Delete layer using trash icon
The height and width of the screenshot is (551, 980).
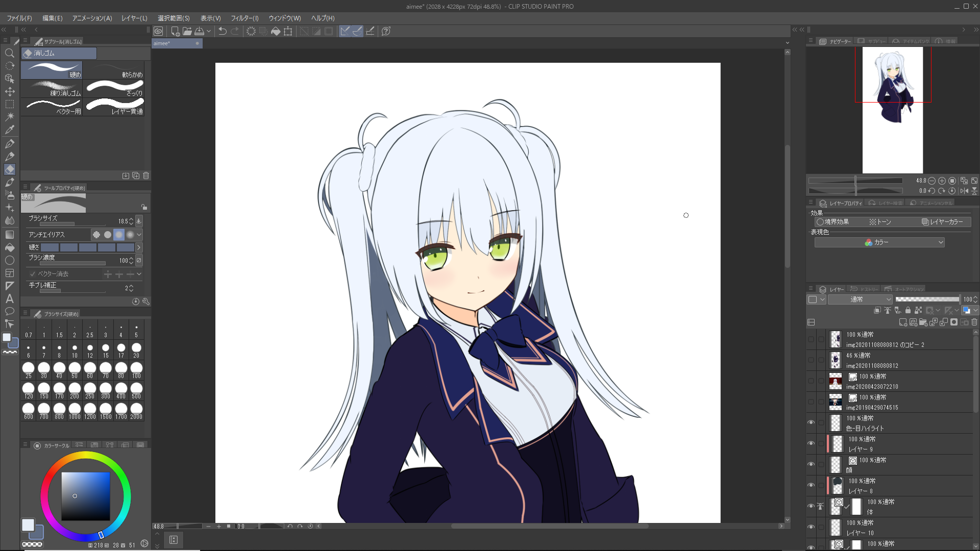point(974,322)
